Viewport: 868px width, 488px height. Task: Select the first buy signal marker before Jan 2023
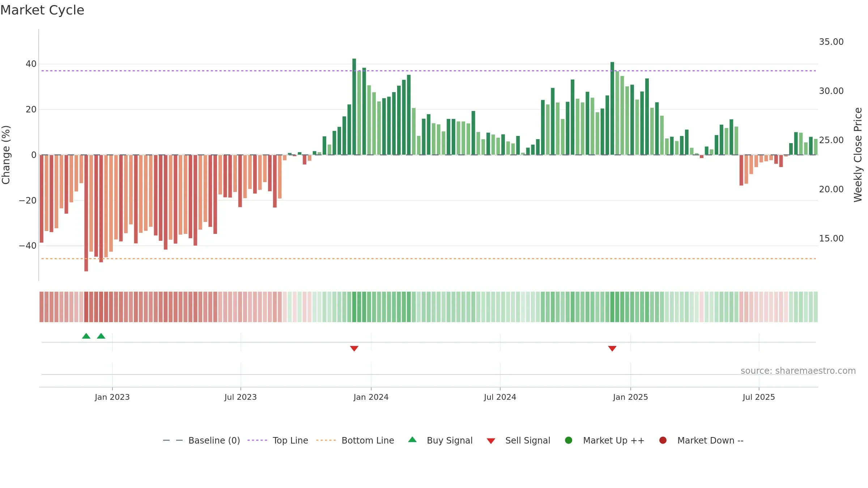click(86, 336)
